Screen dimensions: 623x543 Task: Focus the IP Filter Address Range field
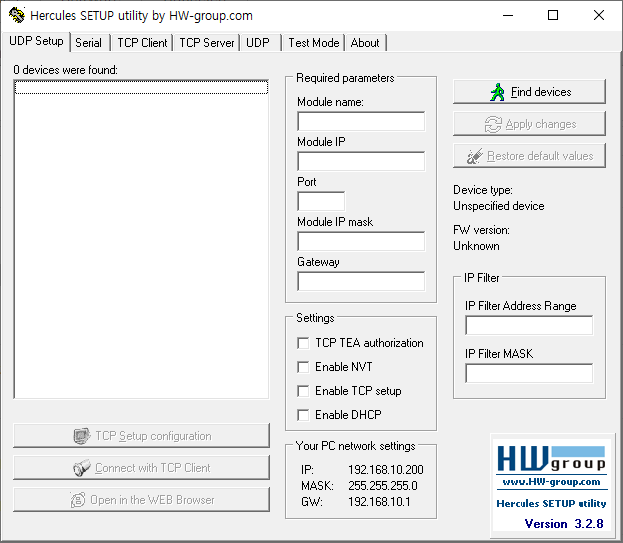[x=529, y=325]
